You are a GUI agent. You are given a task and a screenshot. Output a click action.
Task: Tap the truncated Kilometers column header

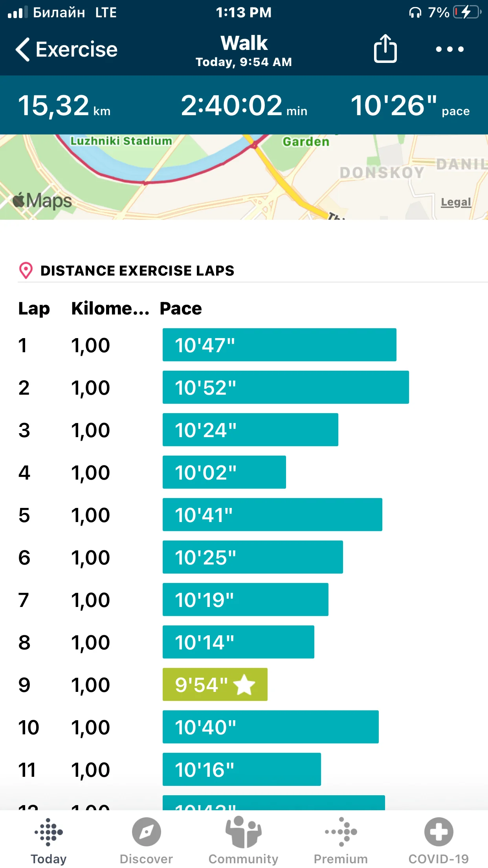click(110, 309)
